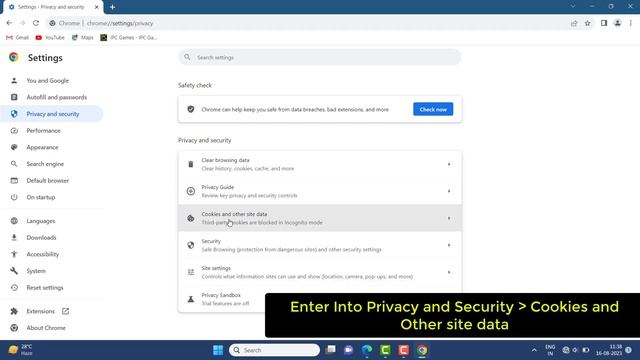Screen dimensions: 640x360
Task: Go to Performance settings
Action: coord(43,131)
